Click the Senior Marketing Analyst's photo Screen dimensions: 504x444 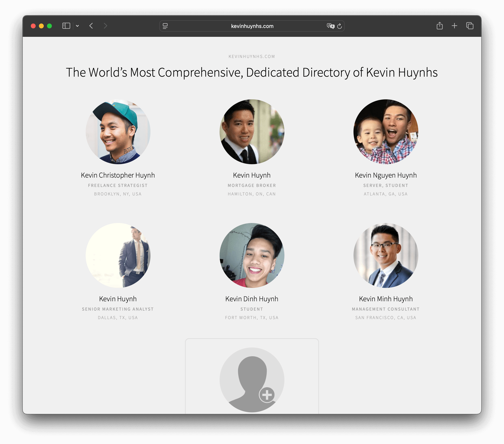[118, 255]
